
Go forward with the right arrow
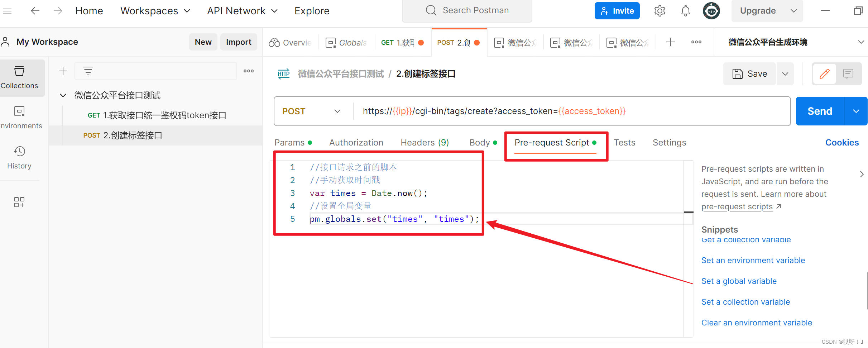click(x=58, y=11)
